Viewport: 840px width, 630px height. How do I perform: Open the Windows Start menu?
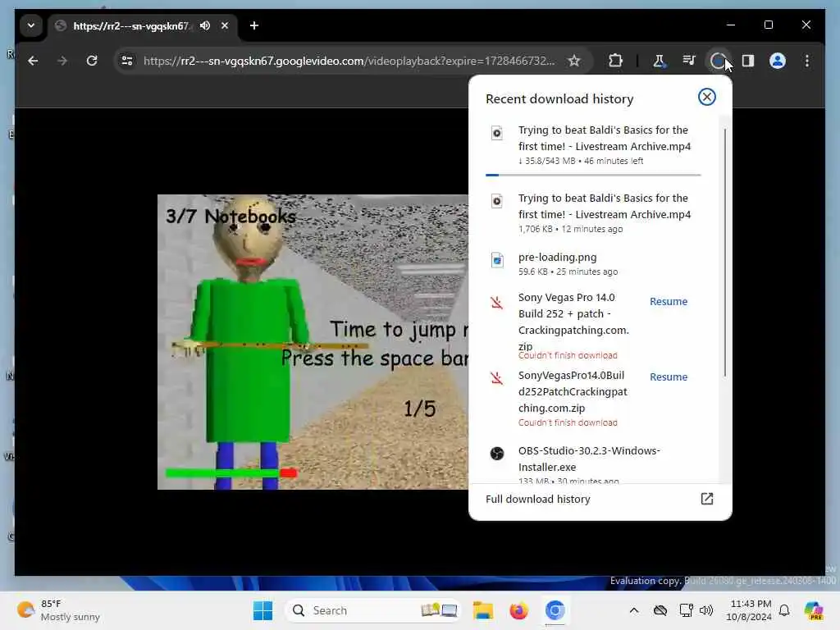click(x=262, y=610)
